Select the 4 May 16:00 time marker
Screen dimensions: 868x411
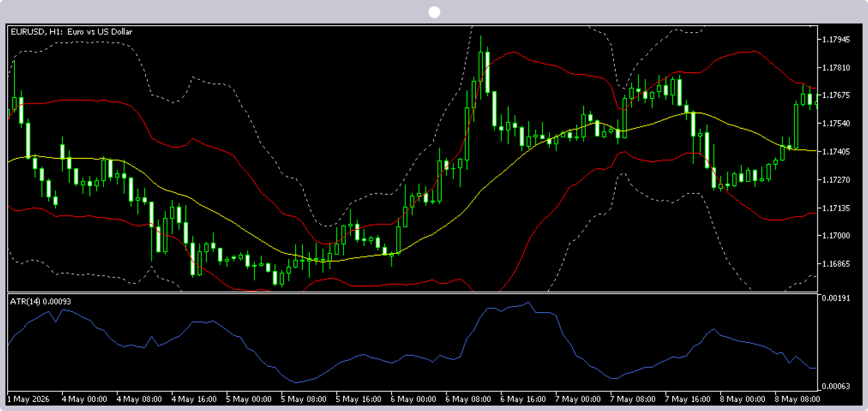194,399
